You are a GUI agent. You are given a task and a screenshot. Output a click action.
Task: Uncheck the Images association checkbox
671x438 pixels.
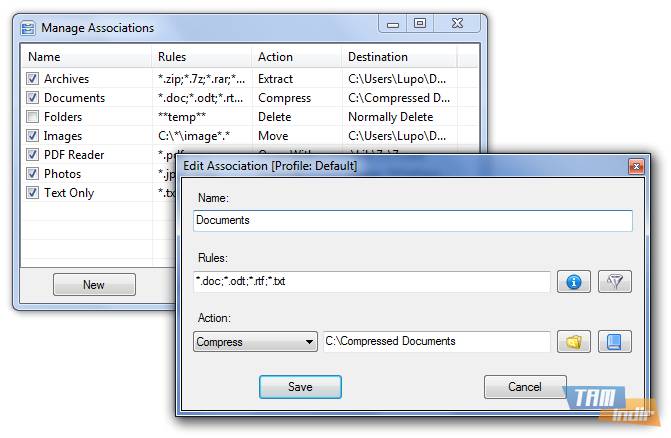pyautogui.click(x=33, y=136)
